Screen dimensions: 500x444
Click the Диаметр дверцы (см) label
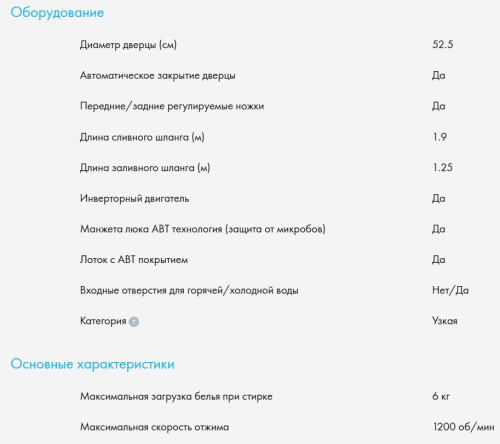click(128, 45)
